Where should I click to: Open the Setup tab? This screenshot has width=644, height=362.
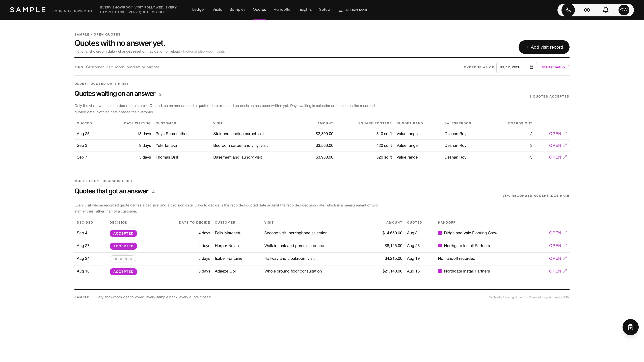(324, 10)
